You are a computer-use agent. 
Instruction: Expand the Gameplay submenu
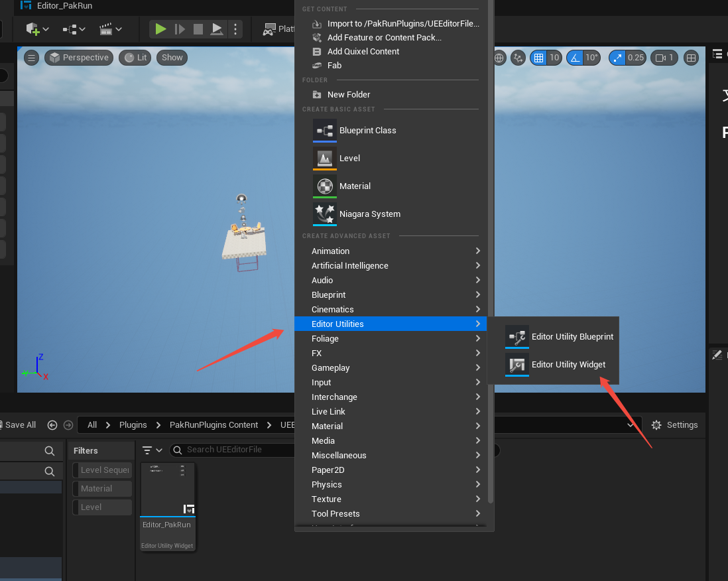click(x=391, y=368)
